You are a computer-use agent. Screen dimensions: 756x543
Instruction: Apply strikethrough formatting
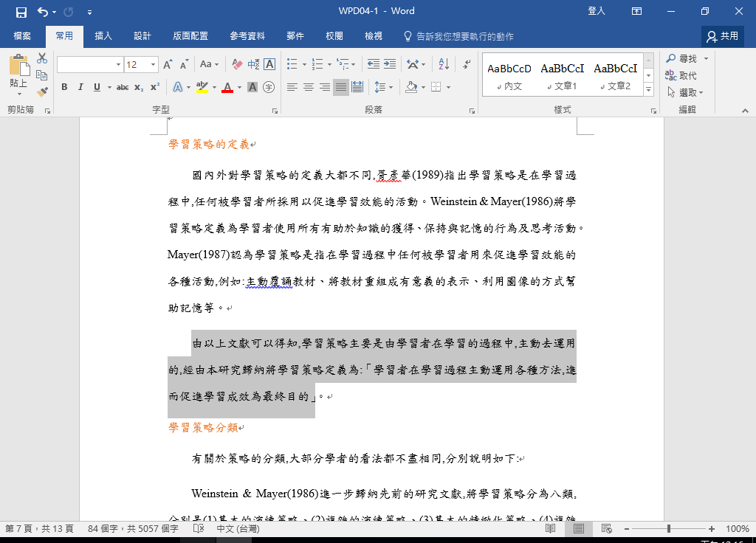click(123, 87)
